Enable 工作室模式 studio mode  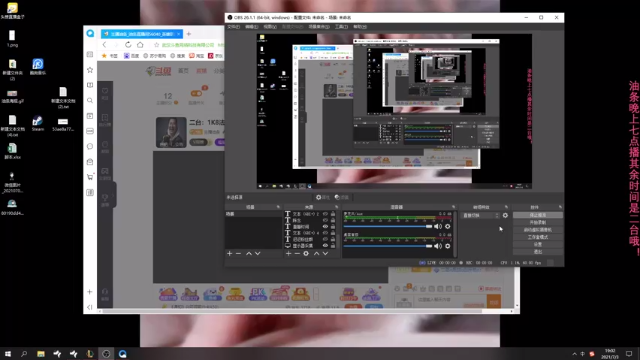click(538, 237)
